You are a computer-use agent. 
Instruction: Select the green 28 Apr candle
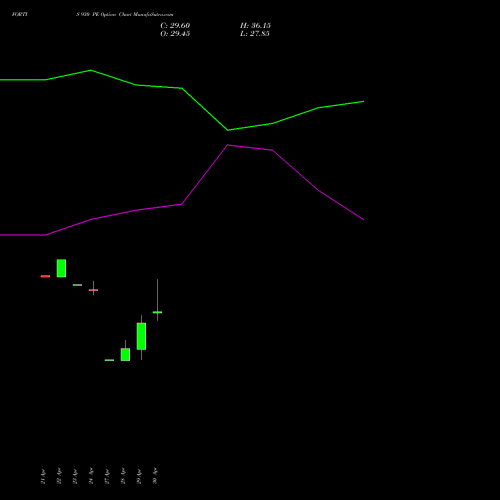pyautogui.click(x=125, y=354)
